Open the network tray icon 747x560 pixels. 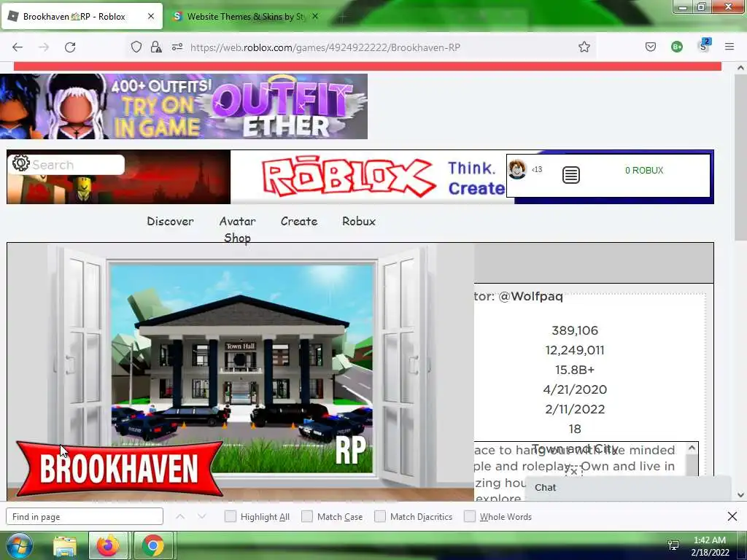[673, 545]
